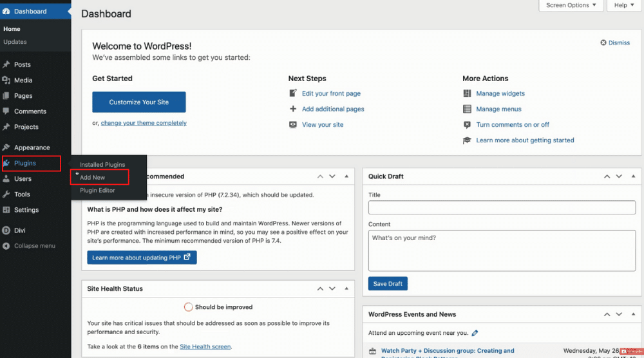Click the Quick Draft Content text area
This screenshot has width=644, height=358.
502,250
